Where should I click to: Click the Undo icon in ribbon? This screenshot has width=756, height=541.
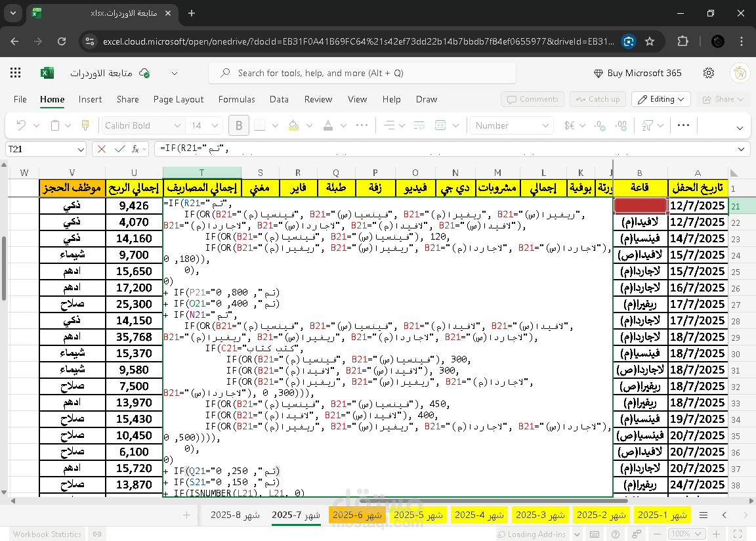(21, 125)
